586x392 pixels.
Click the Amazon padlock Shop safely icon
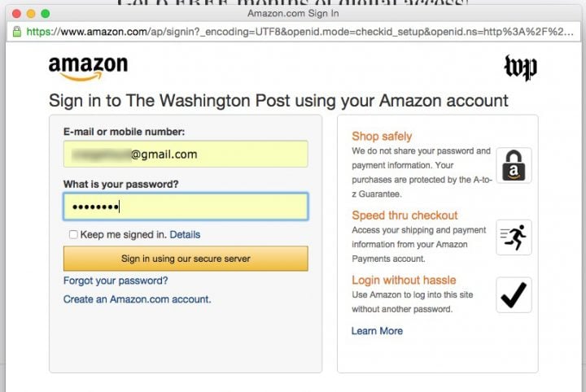coord(514,165)
